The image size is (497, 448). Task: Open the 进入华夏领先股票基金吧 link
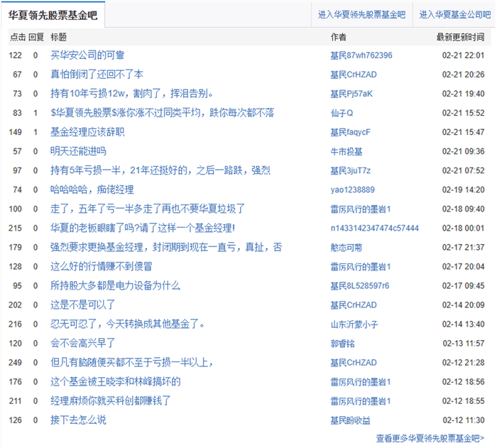(361, 15)
